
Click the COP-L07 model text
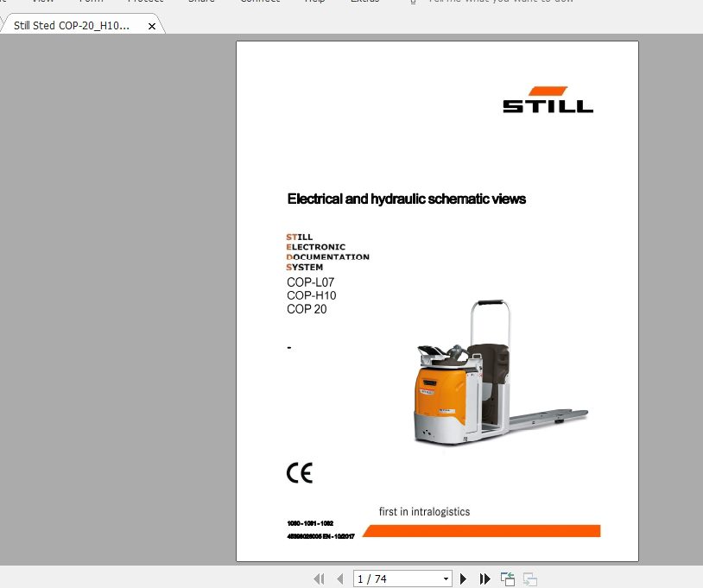310,282
